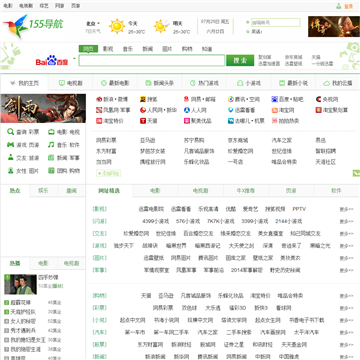Open the 京东商城 link in site grid
The height and width of the screenshot is (360, 360).
pyautogui.click(x=238, y=140)
